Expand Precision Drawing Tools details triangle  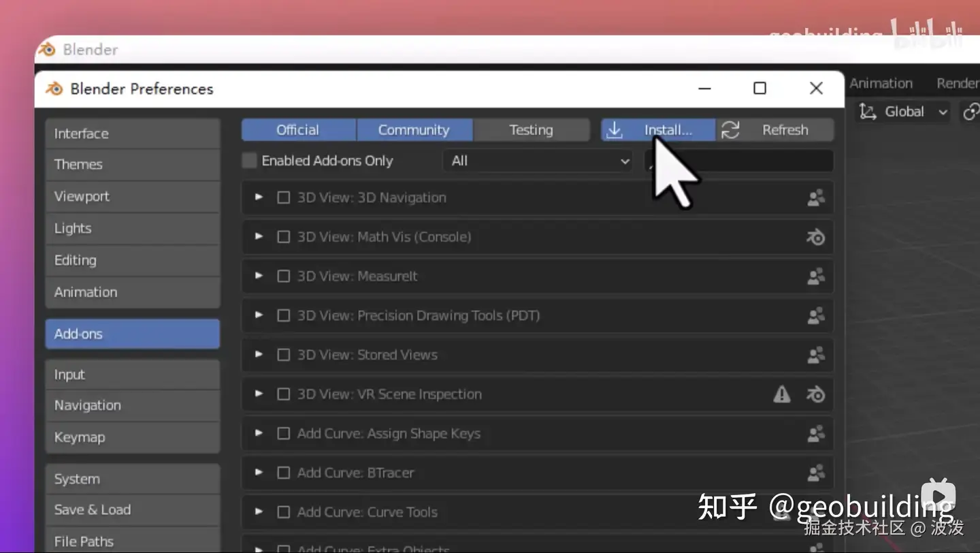pos(259,315)
